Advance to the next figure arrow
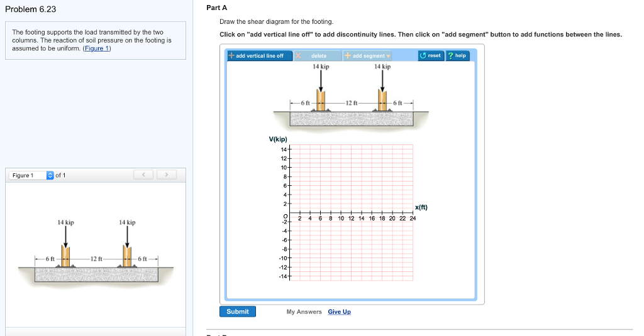644x336 pixels. click(166, 175)
